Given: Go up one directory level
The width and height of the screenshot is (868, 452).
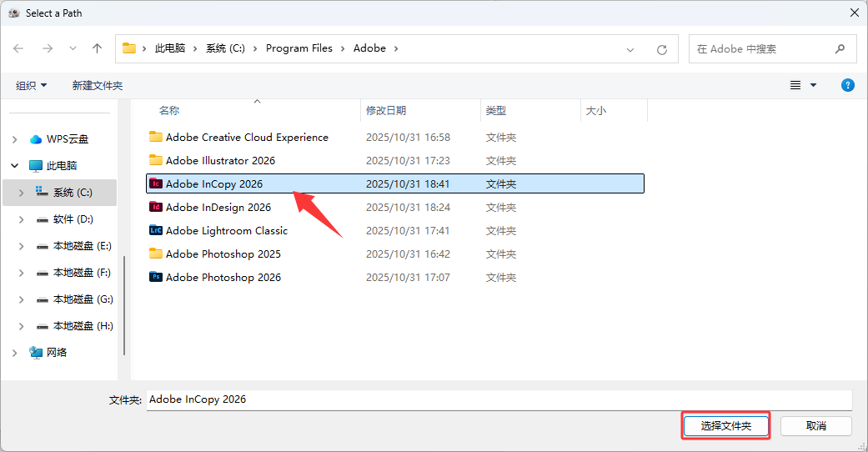Looking at the screenshot, I should (97, 48).
